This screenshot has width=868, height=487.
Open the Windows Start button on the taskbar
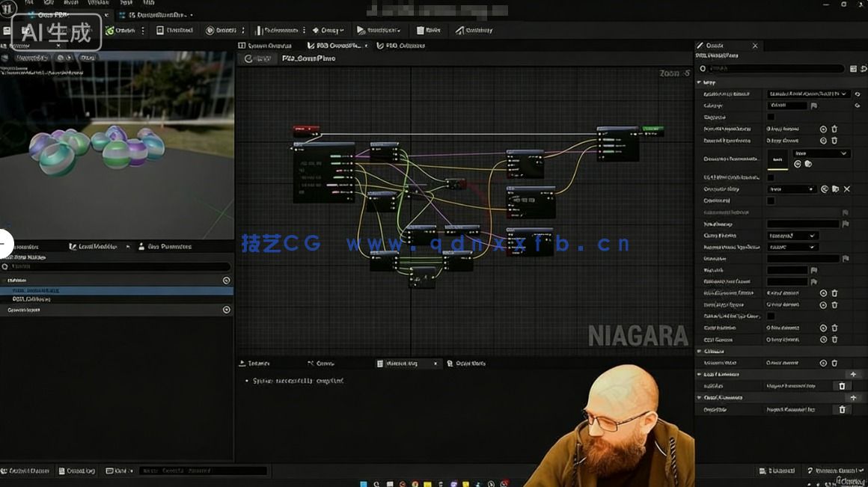[362, 483]
